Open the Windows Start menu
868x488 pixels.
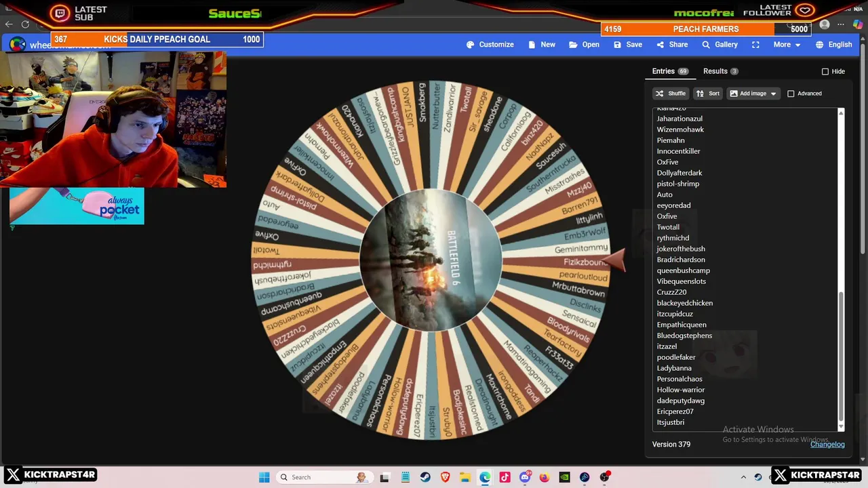click(264, 477)
